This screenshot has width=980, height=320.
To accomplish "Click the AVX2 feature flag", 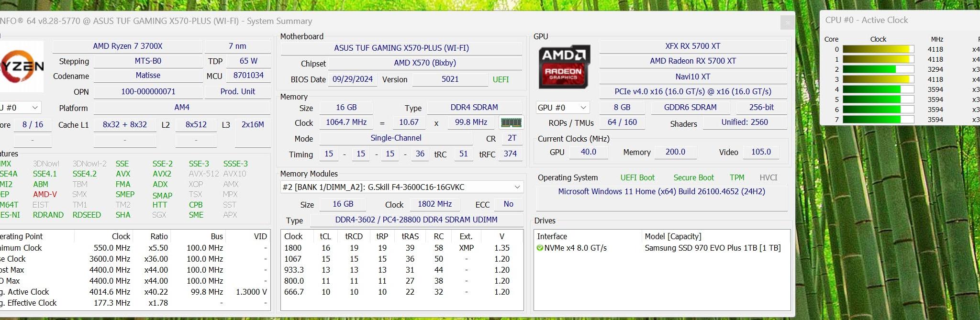I will click(x=162, y=174).
